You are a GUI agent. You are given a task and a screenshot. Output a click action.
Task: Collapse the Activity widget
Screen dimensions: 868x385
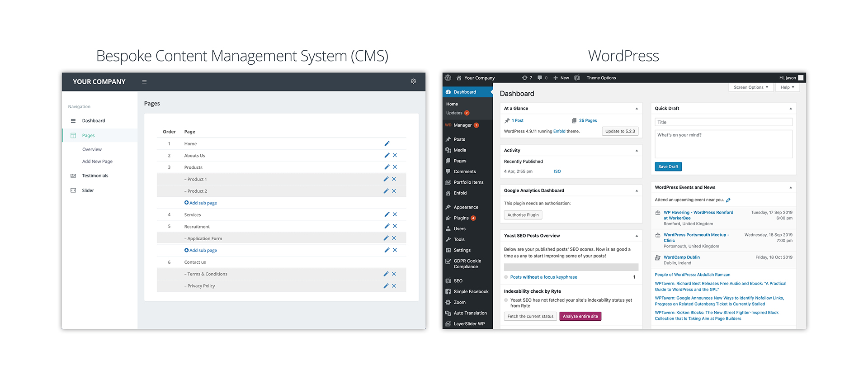pos(637,151)
